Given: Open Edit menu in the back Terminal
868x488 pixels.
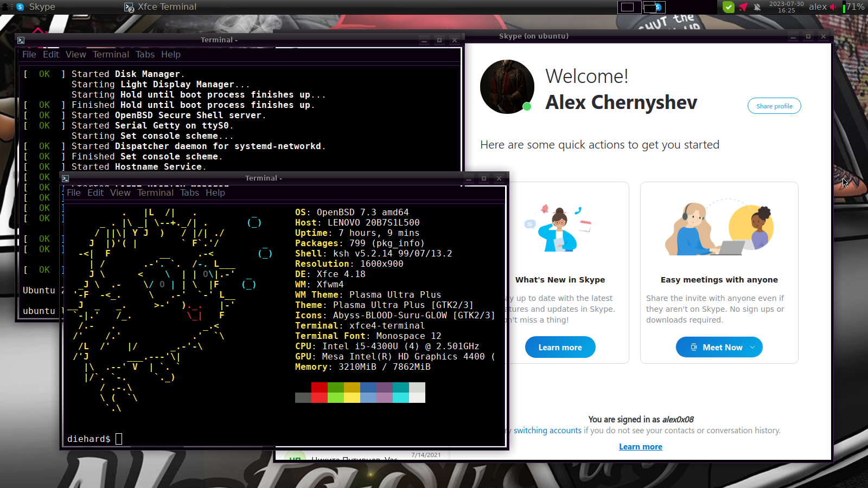Looking at the screenshot, I should (x=51, y=54).
